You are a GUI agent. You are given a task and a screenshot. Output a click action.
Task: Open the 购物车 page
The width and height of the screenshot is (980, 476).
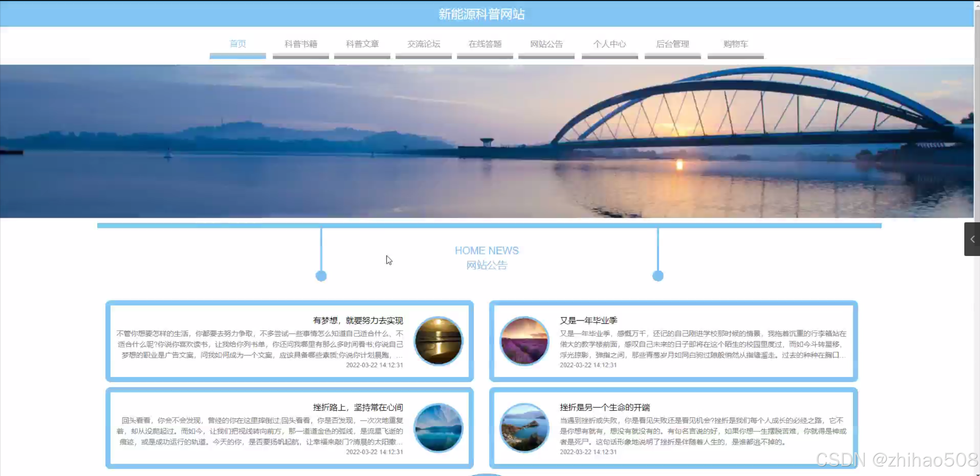click(735, 44)
